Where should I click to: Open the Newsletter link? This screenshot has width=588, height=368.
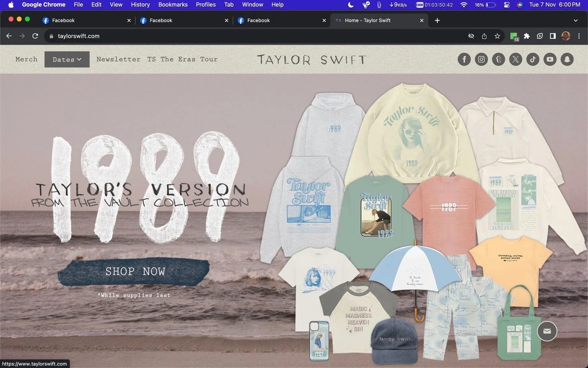coord(118,59)
